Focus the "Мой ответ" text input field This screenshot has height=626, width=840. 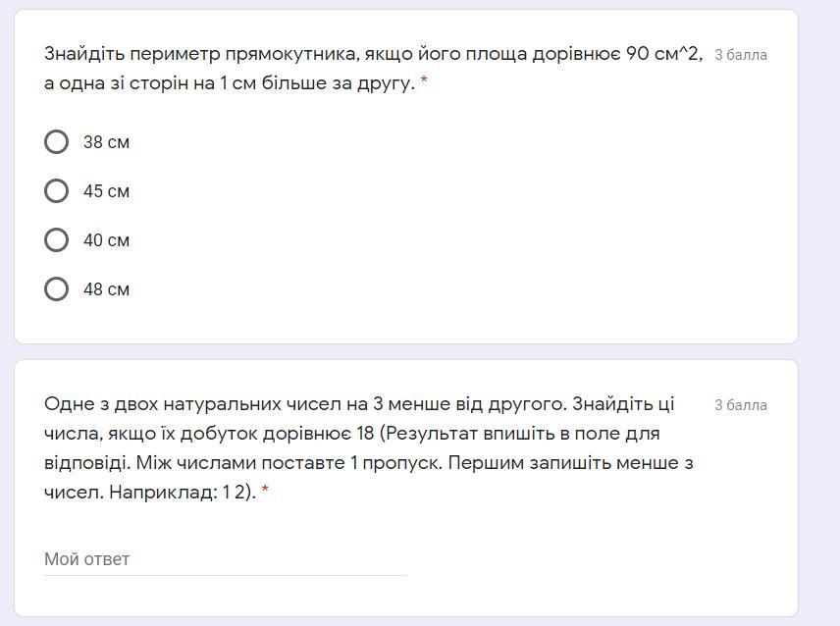coord(225,559)
